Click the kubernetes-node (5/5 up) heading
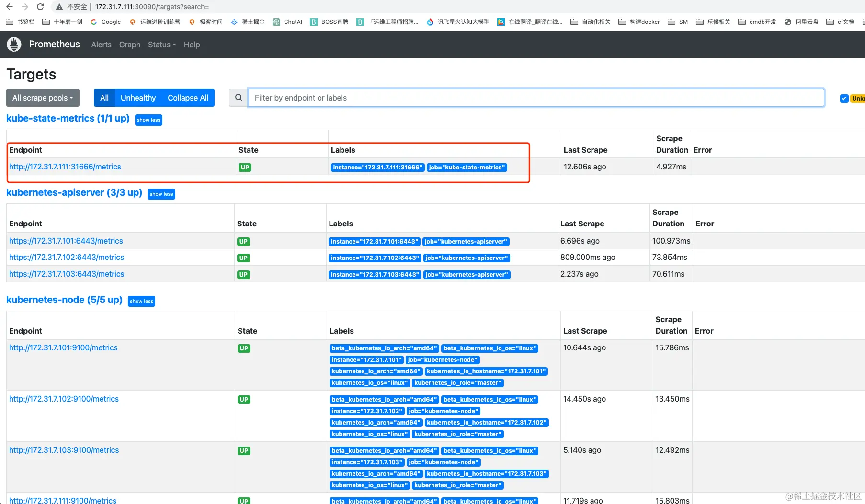The width and height of the screenshot is (865, 504). (64, 300)
